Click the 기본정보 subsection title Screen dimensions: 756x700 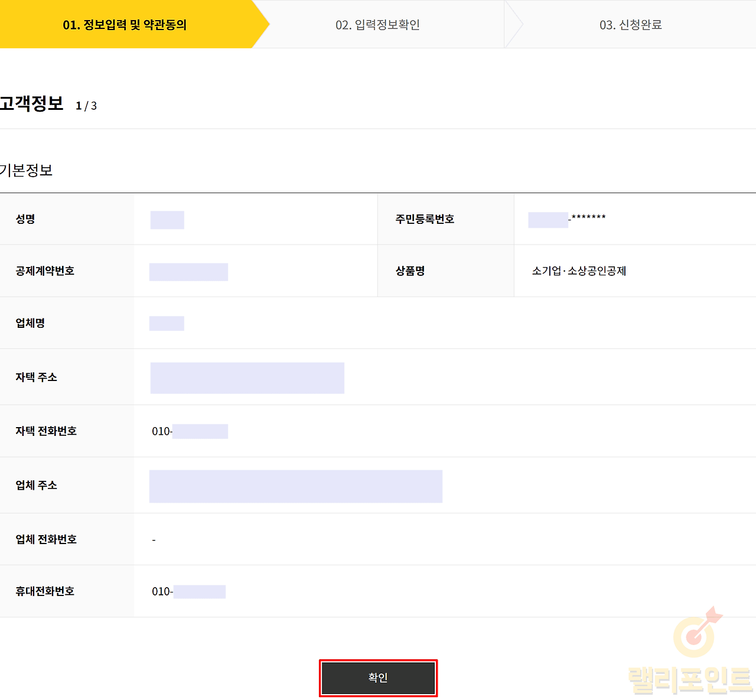pos(27,170)
